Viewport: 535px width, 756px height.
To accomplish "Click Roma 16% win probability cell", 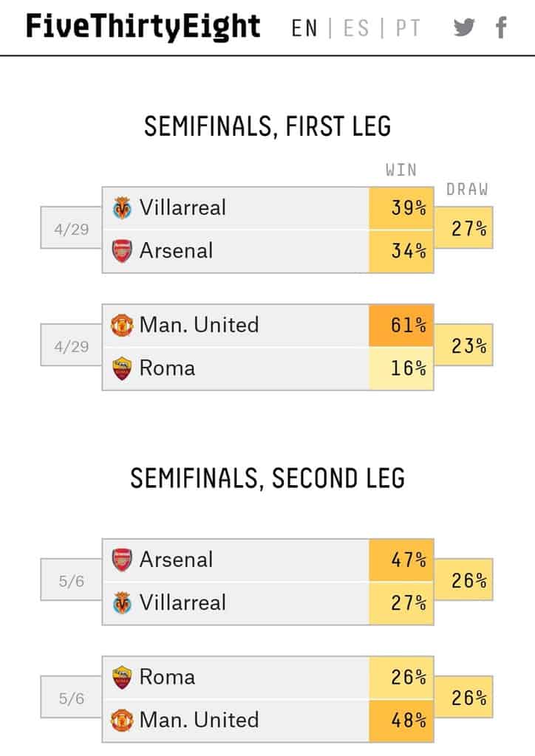I will pyautogui.click(x=401, y=368).
